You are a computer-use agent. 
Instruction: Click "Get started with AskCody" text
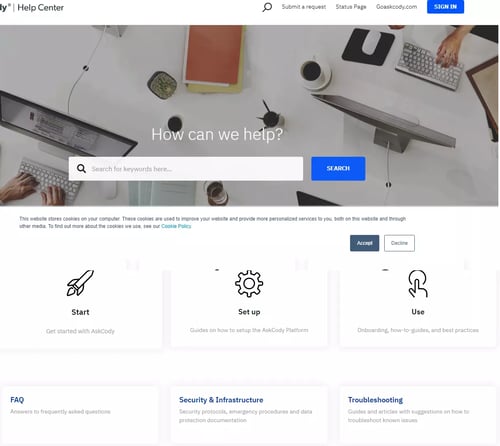[x=80, y=331]
